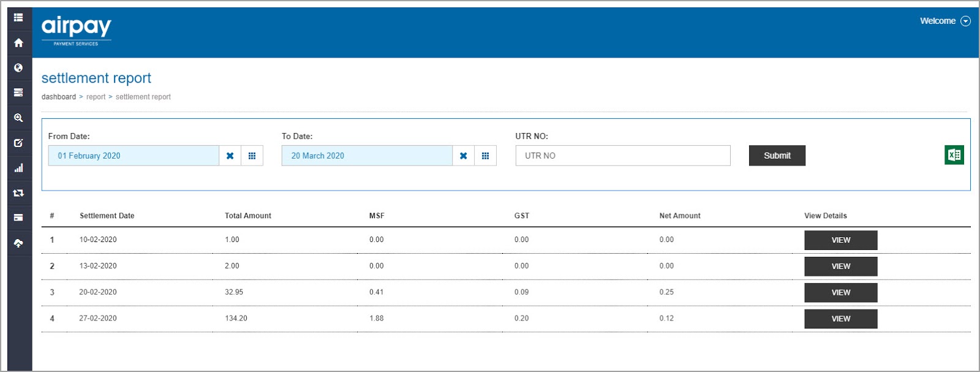Open the magnifier search icon in sidebar
Viewport: 980px width, 372px height.
click(18, 118)
